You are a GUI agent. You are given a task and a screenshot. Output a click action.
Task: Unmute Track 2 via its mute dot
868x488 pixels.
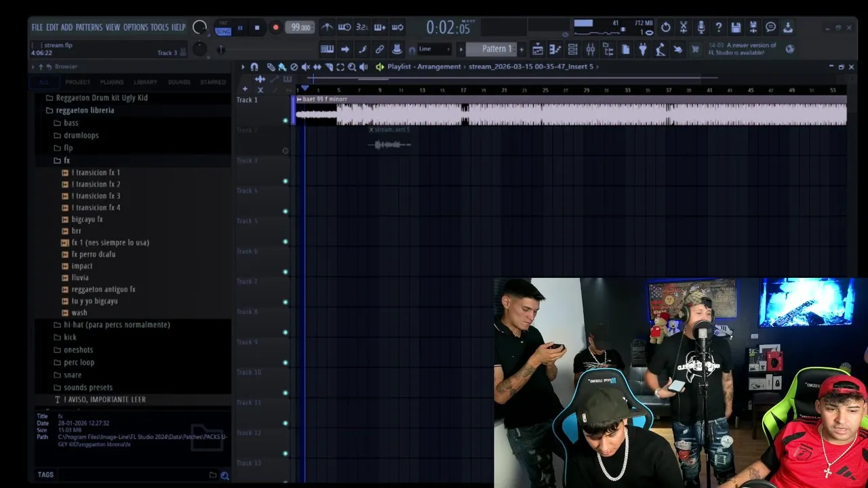(x=285, y=150)
